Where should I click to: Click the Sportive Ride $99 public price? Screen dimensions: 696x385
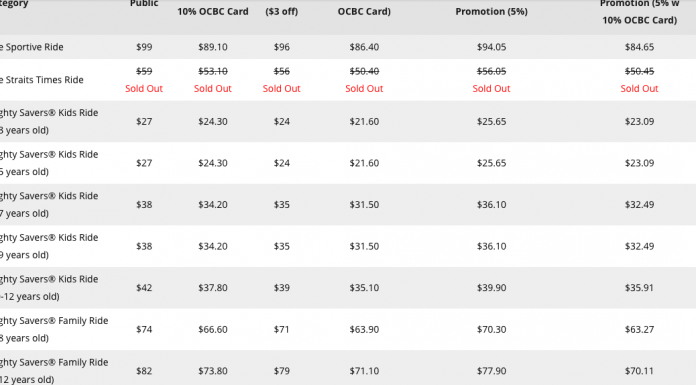[144, 47]
